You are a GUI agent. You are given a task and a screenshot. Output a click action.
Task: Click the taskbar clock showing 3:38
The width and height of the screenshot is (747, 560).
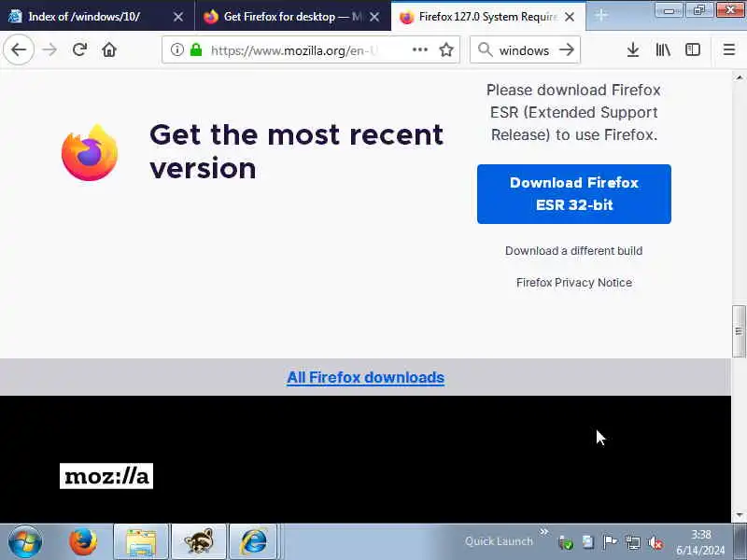coord(700,542)
